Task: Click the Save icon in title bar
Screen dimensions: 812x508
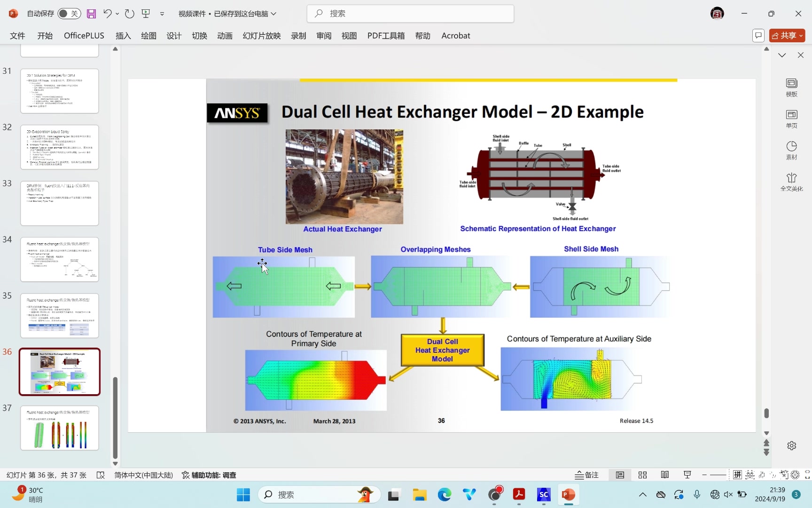Action: pos(91,14)
